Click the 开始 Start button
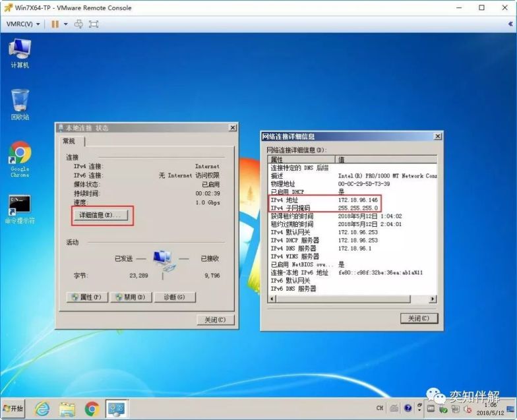This screenshot has width=517, height=420. [13, 409]
